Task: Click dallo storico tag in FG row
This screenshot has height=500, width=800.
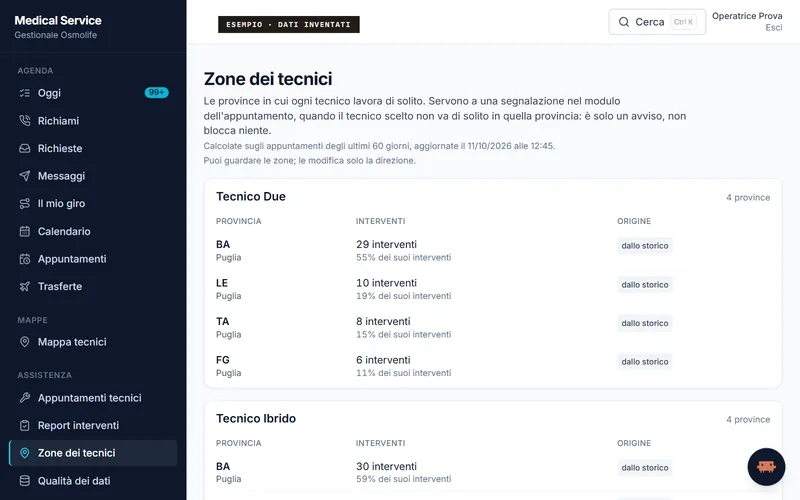Action: tap(644, 362)
